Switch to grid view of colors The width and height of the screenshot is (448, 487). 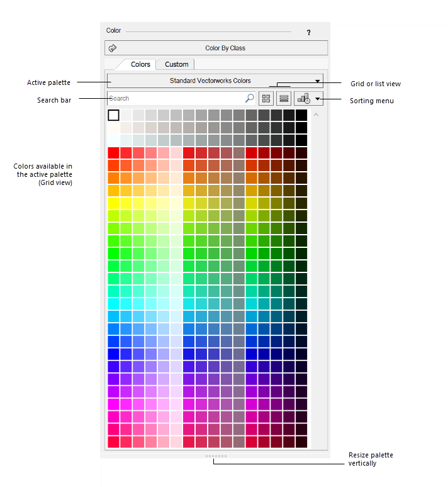coord(266,98)
